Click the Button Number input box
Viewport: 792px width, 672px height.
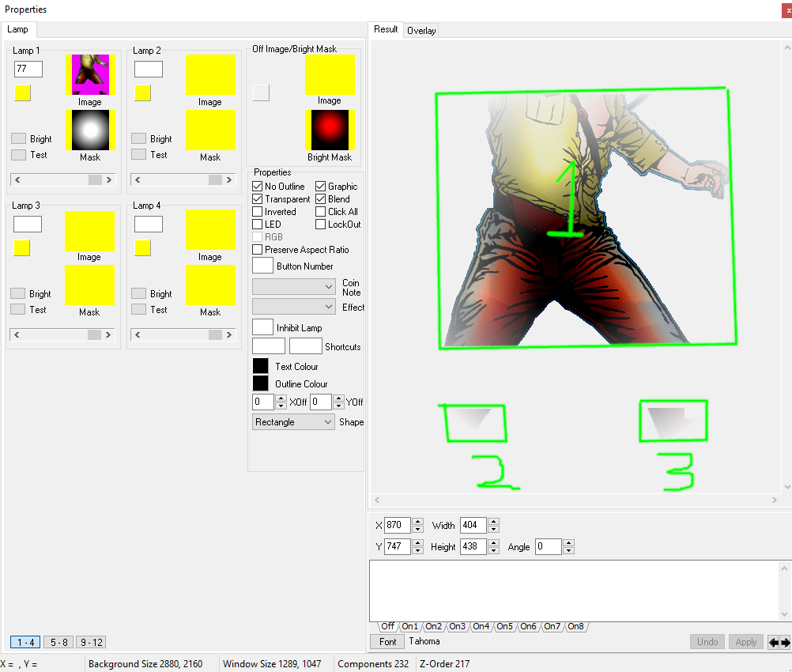[x=262, y=266]
